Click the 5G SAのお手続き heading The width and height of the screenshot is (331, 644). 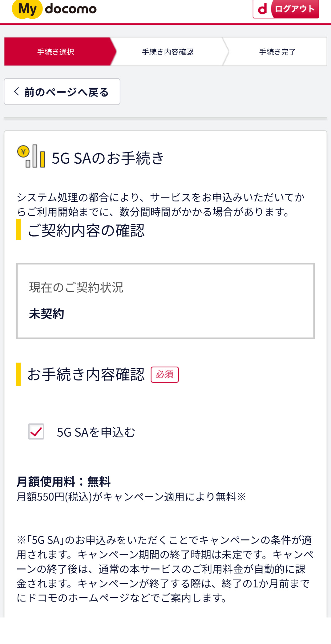[x=108, y=158]
